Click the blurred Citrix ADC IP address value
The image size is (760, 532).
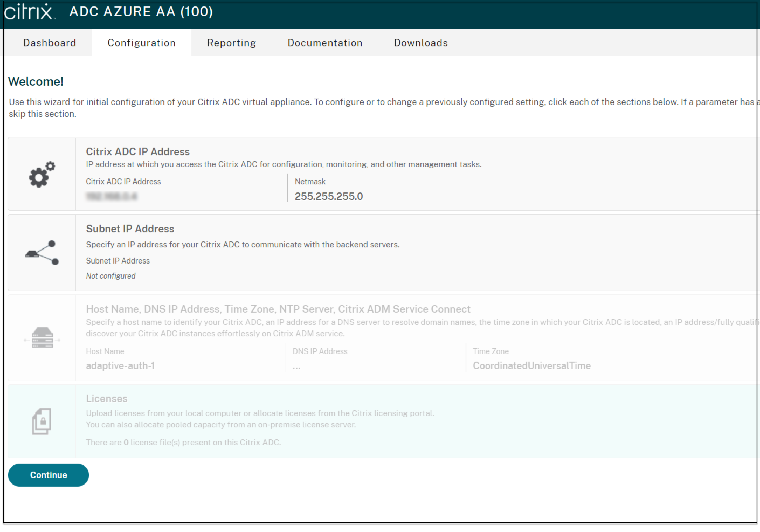pyautogui.click(x=111, y=196)
